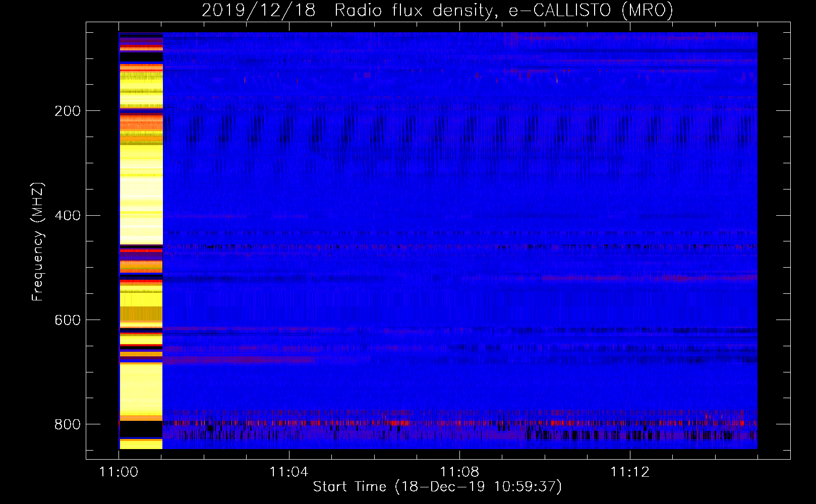
Task: Click the red interference line near 800 MHz
Action: click(x=459, y=423)
